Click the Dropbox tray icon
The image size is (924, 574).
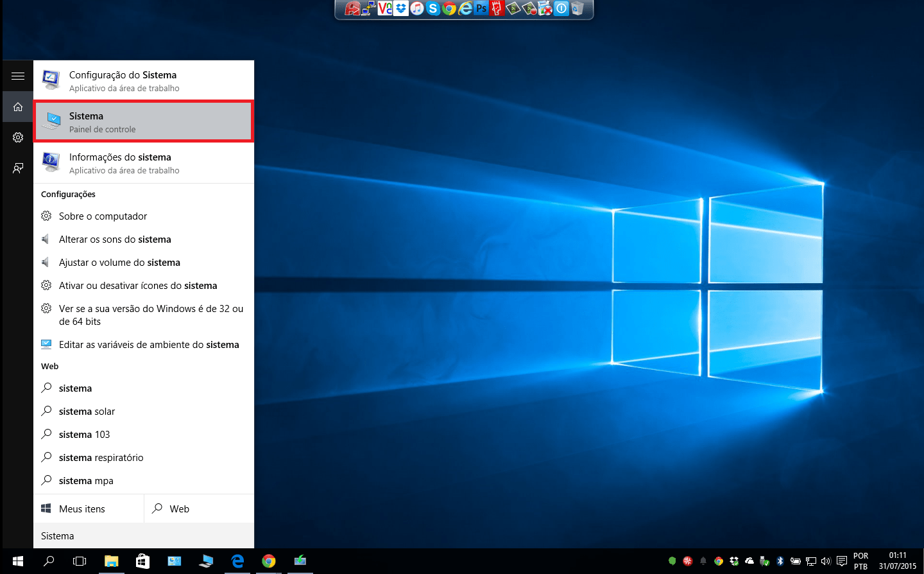click(x=734, y=561)
